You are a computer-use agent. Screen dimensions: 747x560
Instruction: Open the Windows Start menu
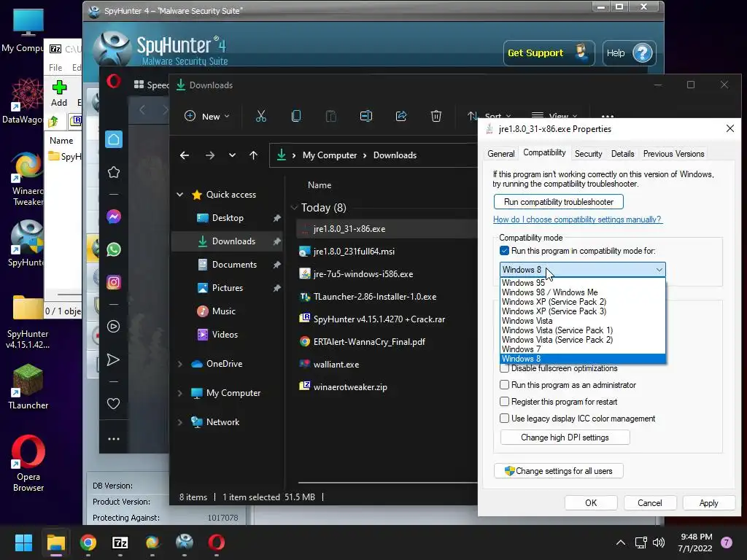point(23,542)
